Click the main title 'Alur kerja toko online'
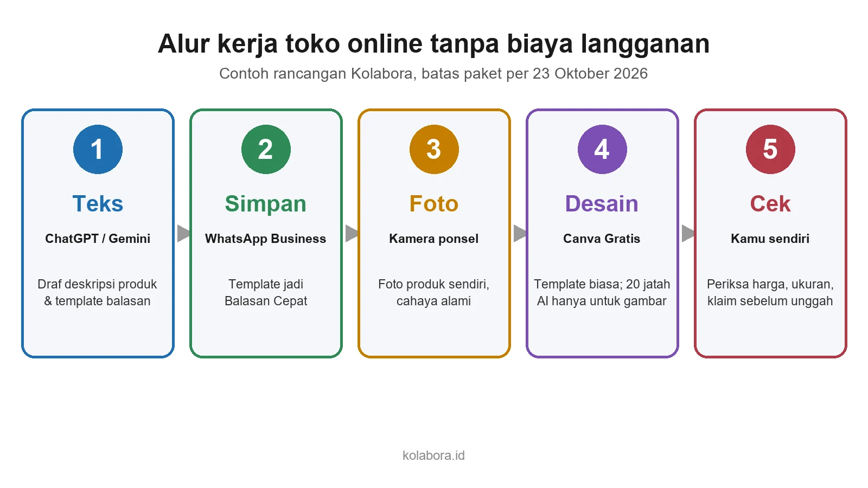Image resolution: width=868 pixels, height=488 pixels. [434, 44]
